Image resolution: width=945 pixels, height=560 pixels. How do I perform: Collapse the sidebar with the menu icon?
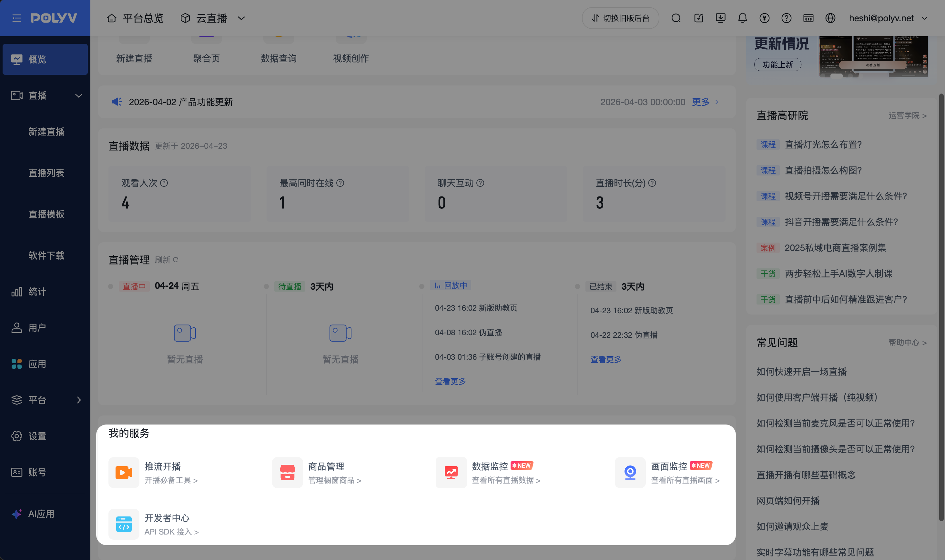(16, 18)
